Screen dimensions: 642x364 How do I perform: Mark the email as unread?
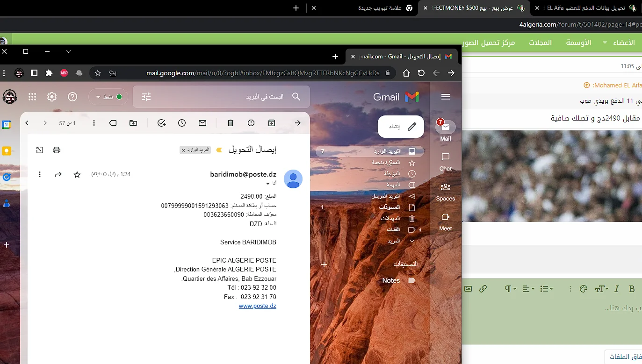click(x=202, y=123)
